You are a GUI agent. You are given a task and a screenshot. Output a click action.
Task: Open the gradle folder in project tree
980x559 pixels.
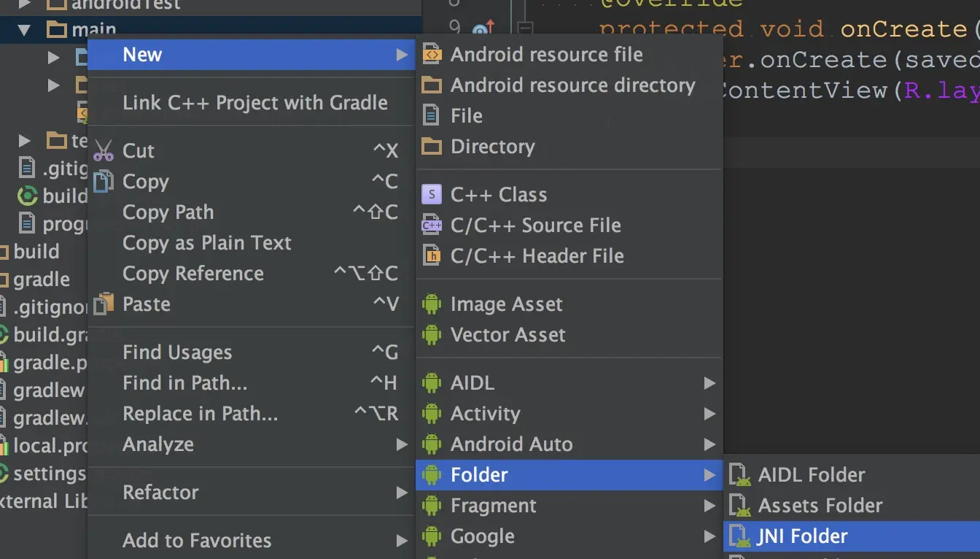coord(41,279)
